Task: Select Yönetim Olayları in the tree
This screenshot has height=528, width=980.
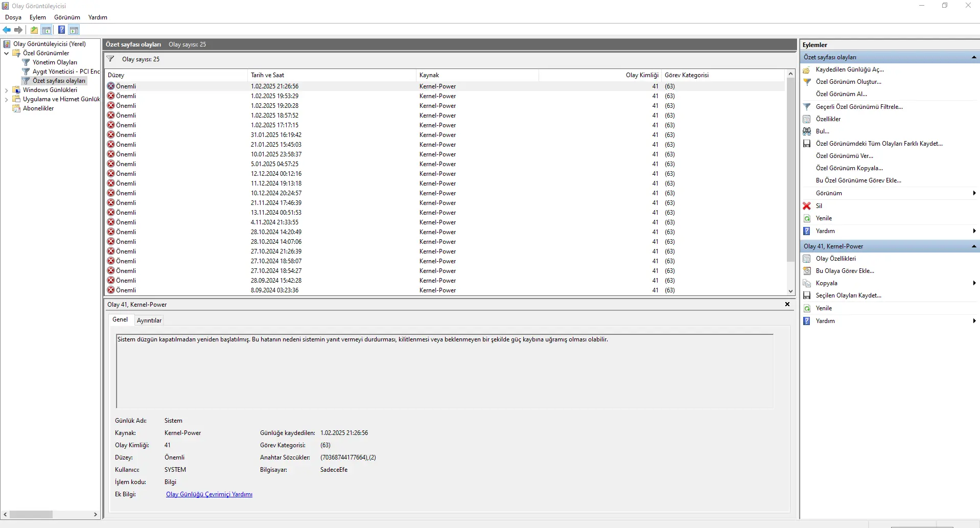Action: point(55,62)
